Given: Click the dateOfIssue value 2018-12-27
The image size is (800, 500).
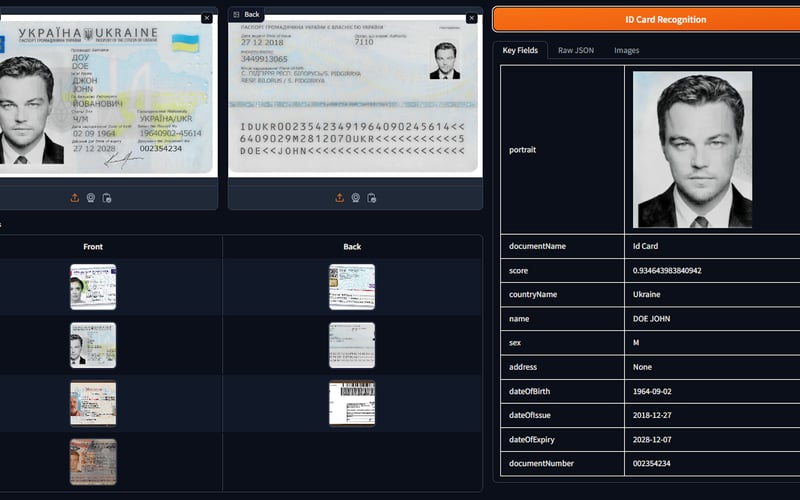Looking at the screenshot, I should coord(652,415).
